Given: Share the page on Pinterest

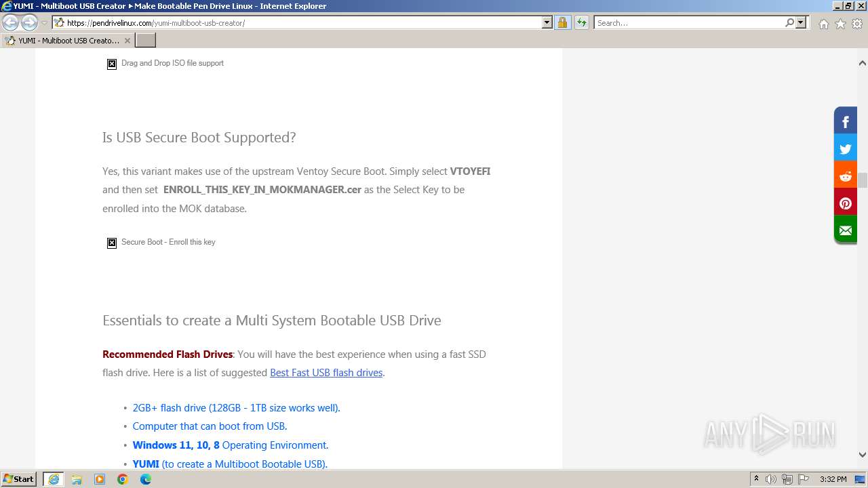Looking at the screenshot, I should 846,203.
